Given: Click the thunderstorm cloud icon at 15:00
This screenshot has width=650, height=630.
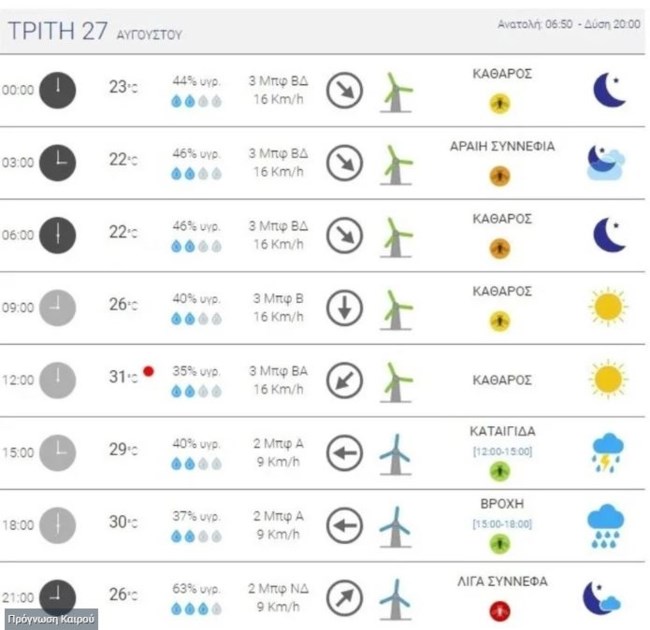Looking at the screenshot, I should coord(606,452).
